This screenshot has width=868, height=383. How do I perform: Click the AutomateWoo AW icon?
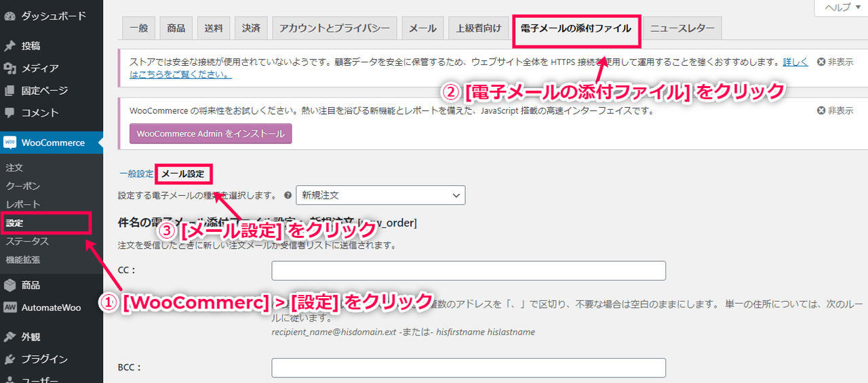[9, 308]
